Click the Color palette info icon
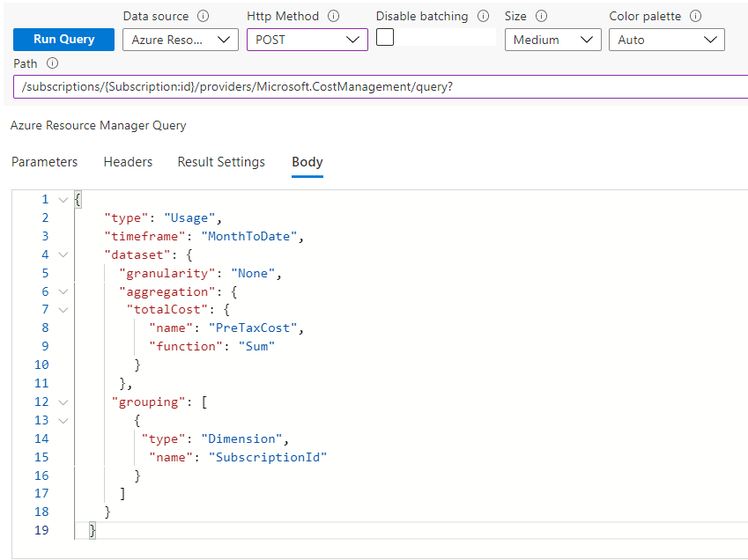 click(695, 16)
